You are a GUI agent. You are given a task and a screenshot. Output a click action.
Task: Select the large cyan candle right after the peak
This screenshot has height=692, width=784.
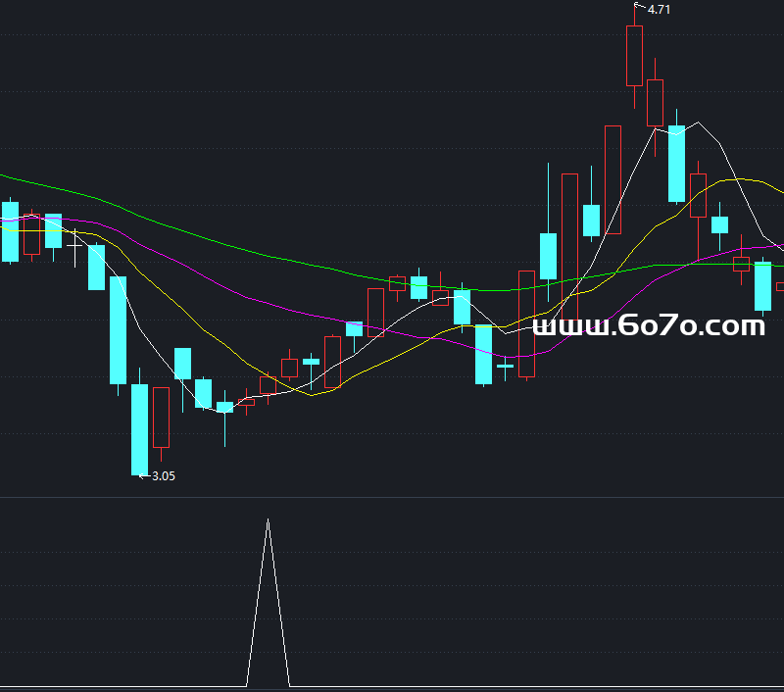[x=676, y=163]
